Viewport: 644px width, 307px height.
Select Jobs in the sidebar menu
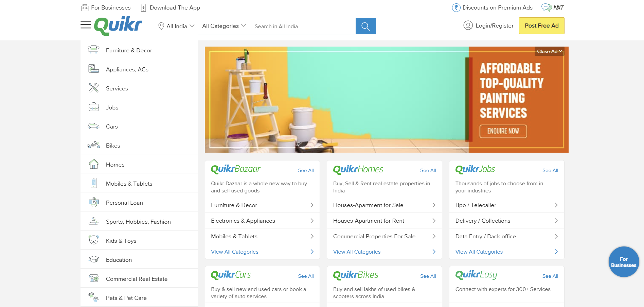pos(139,107)
